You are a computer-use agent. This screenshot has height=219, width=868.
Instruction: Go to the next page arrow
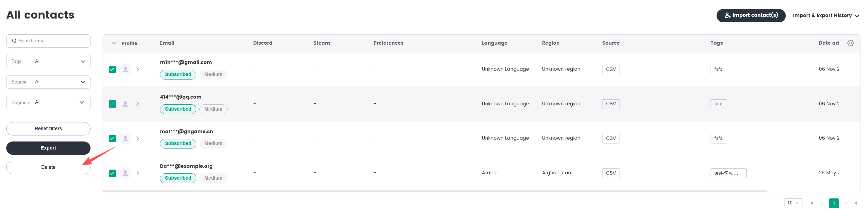pos(846,203)
